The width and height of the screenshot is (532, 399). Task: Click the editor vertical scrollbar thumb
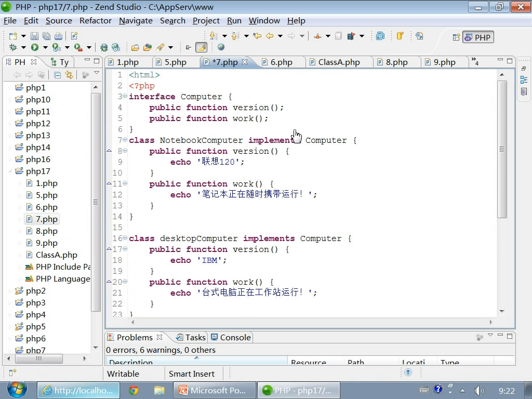point(502,149)
